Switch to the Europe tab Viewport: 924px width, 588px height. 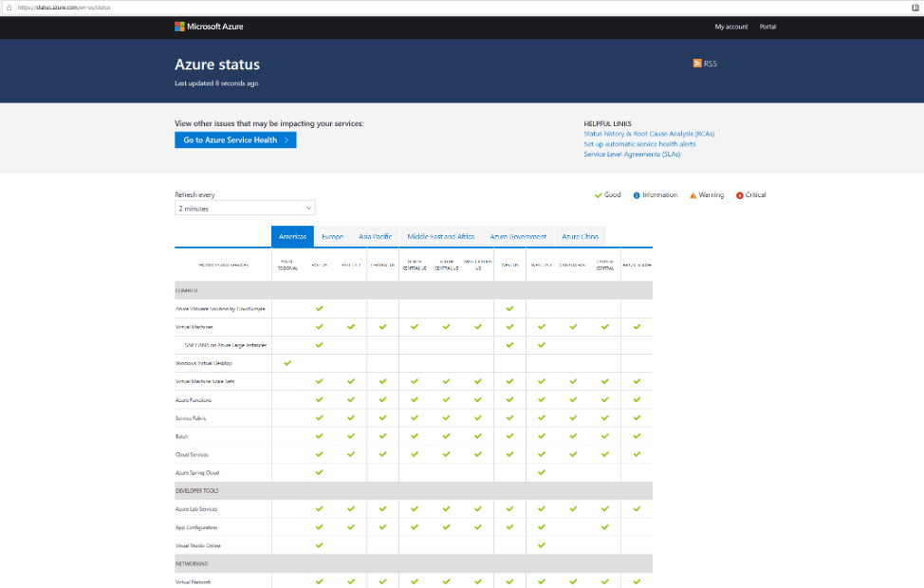point(332,237)
